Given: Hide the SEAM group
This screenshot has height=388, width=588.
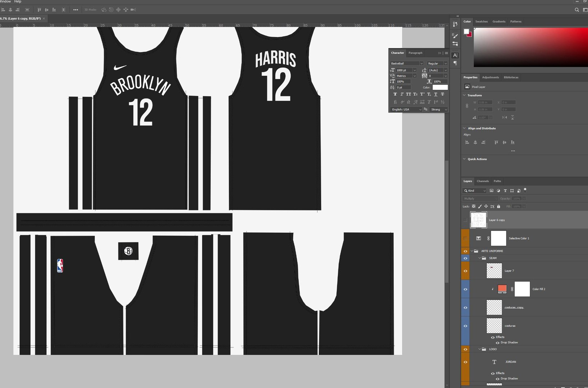Looking at the screenshot, I should coord(465,258).
